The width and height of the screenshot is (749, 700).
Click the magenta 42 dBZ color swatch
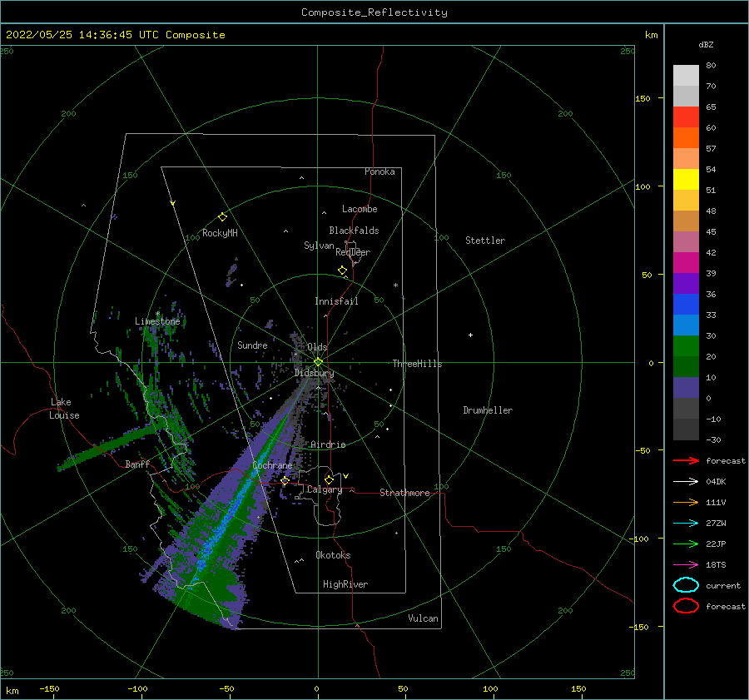pos(686,262)
